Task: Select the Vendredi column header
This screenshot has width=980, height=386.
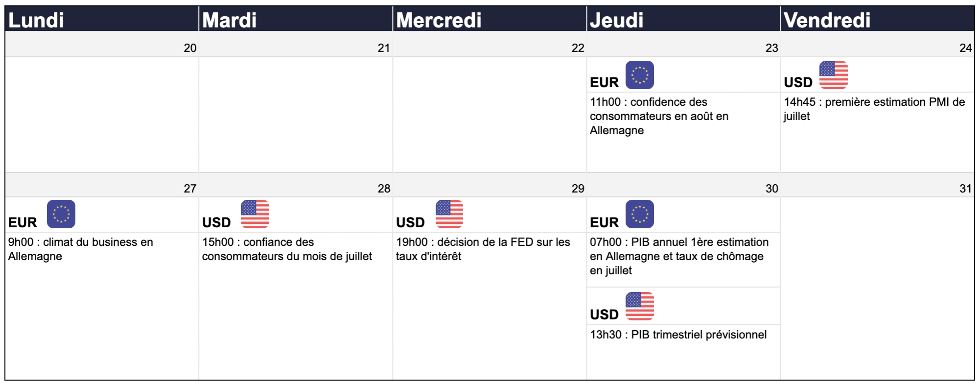Action: pos(877,20)
